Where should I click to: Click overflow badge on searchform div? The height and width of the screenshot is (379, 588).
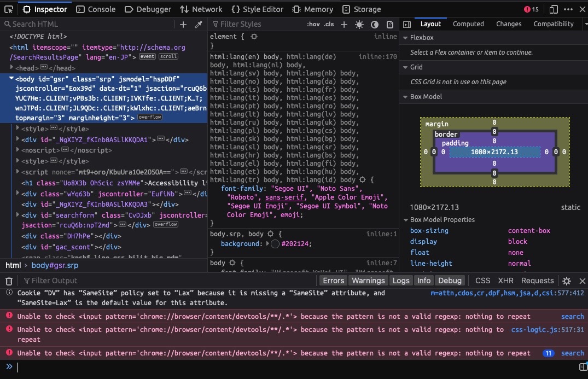(x=166, y=225)
